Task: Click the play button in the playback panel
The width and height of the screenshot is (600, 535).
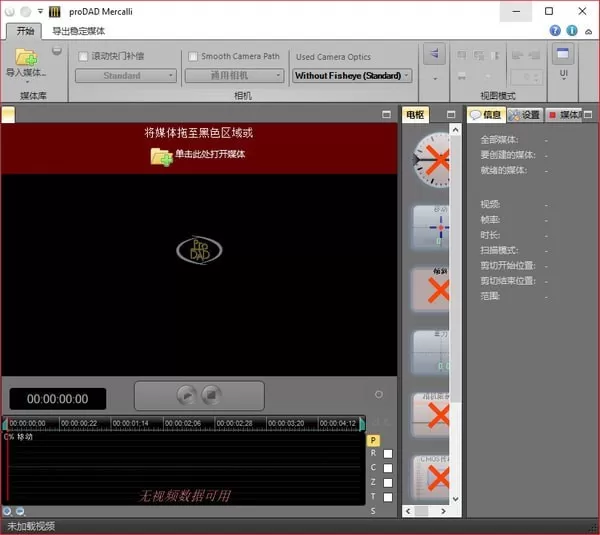Action: (x=187, y=395)
